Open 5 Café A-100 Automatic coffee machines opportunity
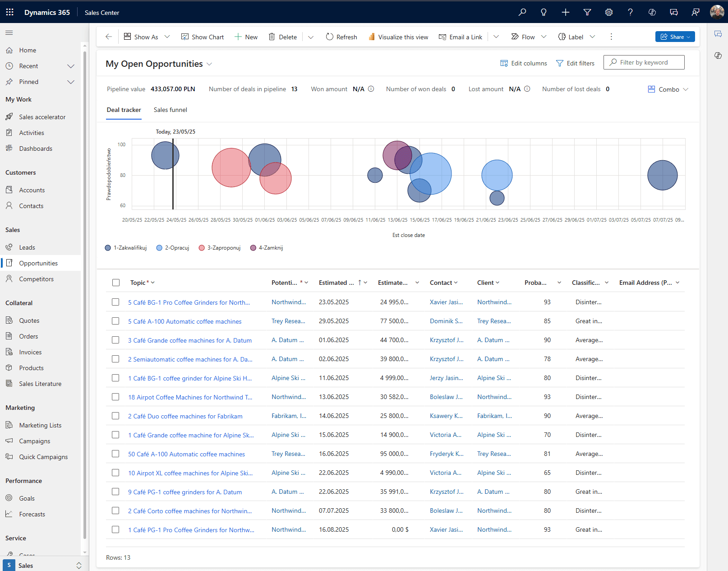Screen dimensions: 728x571 185,321
